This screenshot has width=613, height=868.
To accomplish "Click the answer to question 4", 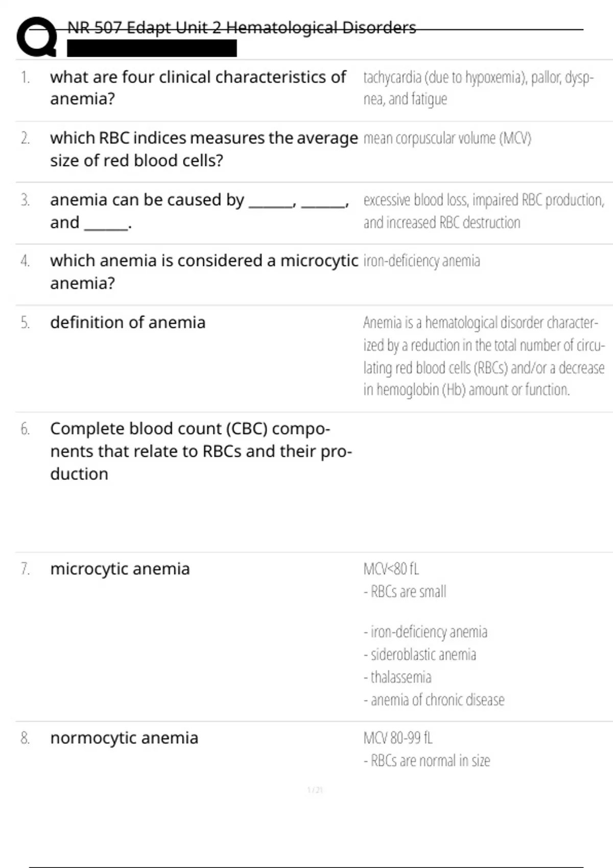I will coord(421,261).
